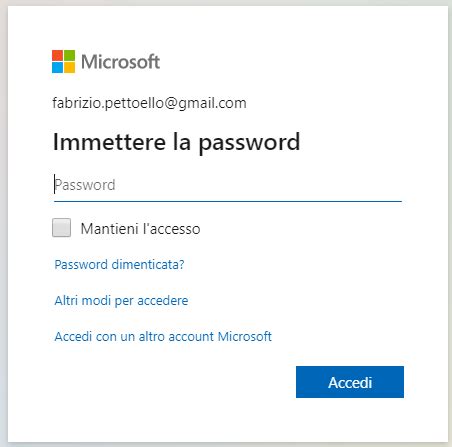Click the blue underline below password field

[x=228, y=201]
